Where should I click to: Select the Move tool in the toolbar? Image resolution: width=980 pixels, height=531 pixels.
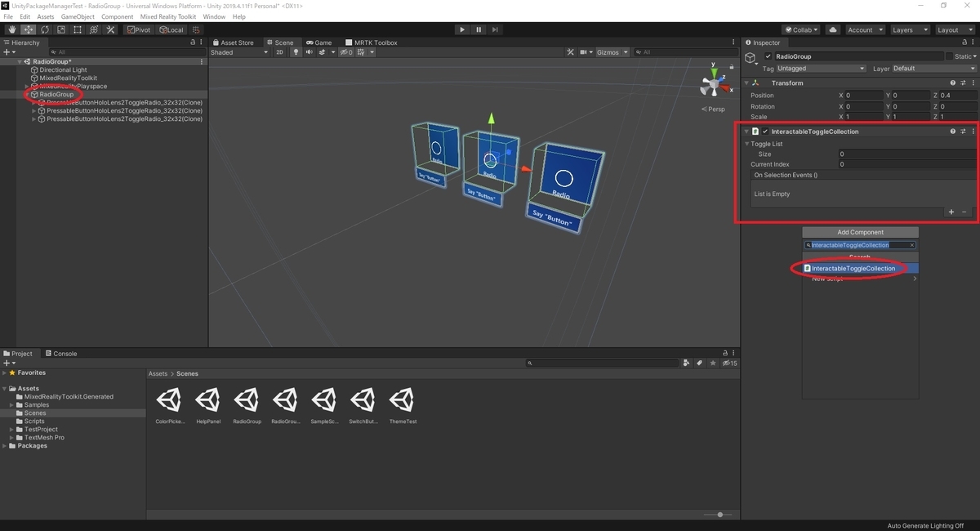tap(29, 29)
